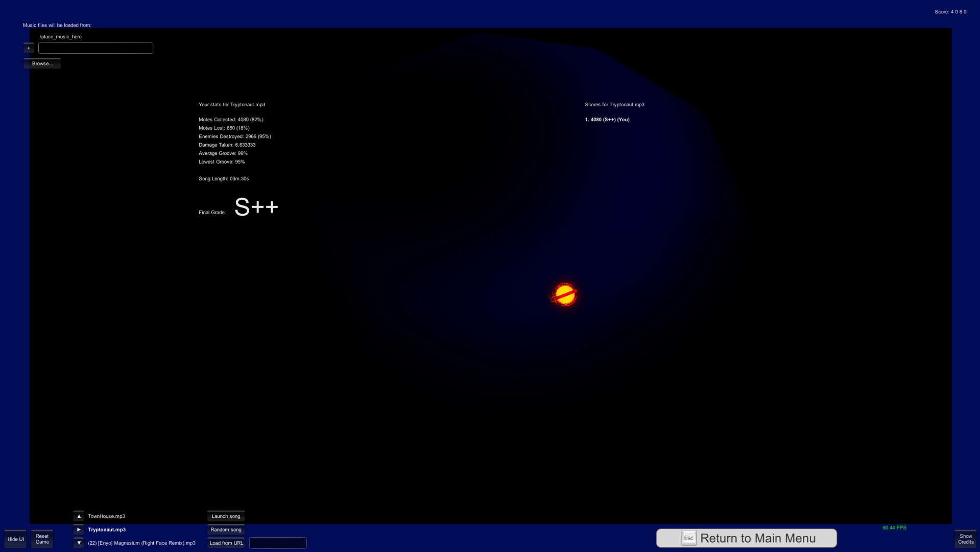Click the Final Grade S++ text
Viewport: 980px width, 552px height.
tap(255, 206)
